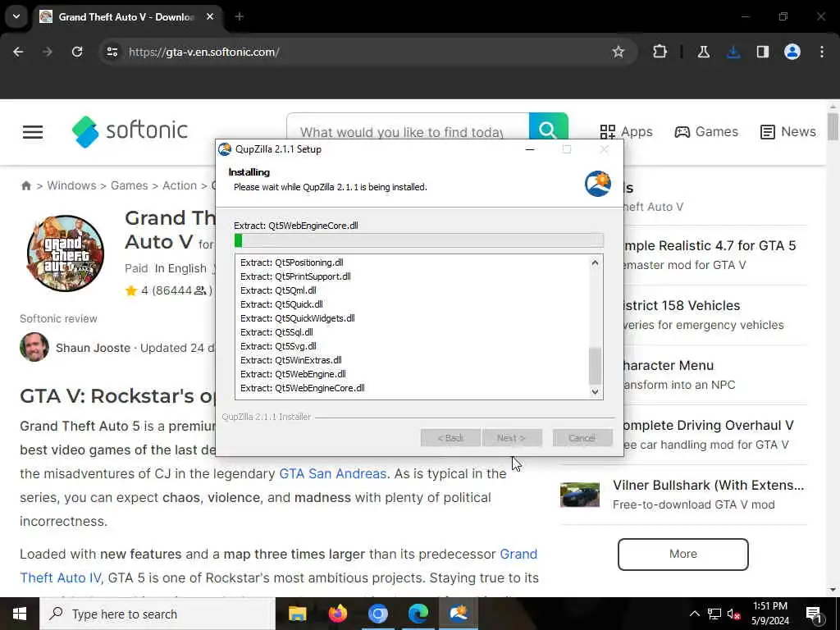Open the Action breadcrumb link
Viewport: 840px width, 630px height.
point(180,185)
